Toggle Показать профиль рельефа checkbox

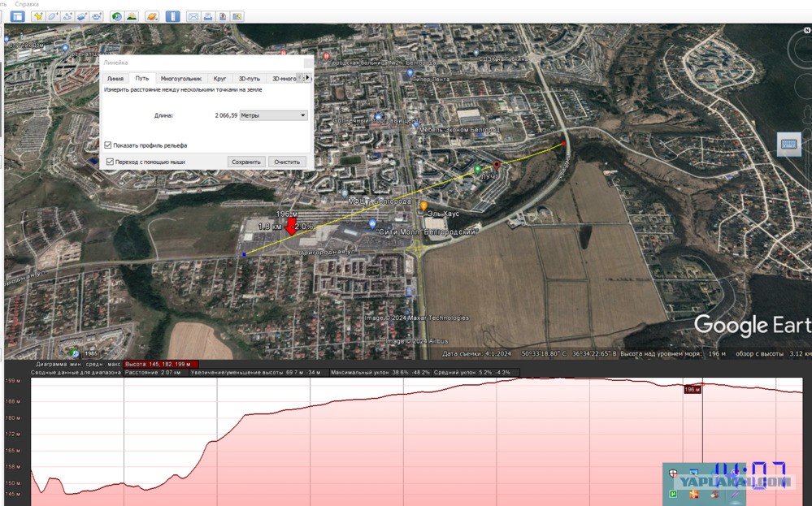[108, 145]
